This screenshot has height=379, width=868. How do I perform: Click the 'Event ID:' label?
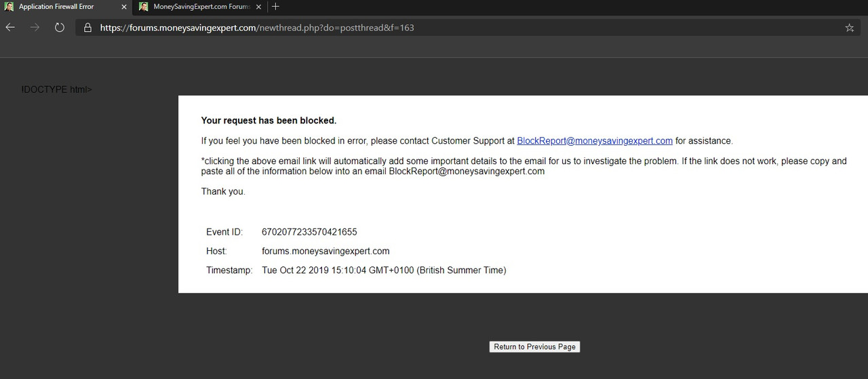pyautogui.click(x=224, y=232)
